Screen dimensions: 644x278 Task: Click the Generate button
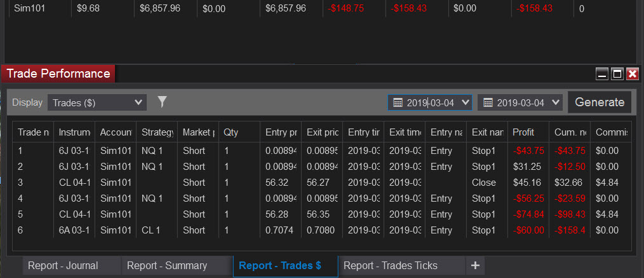point(600,102)
